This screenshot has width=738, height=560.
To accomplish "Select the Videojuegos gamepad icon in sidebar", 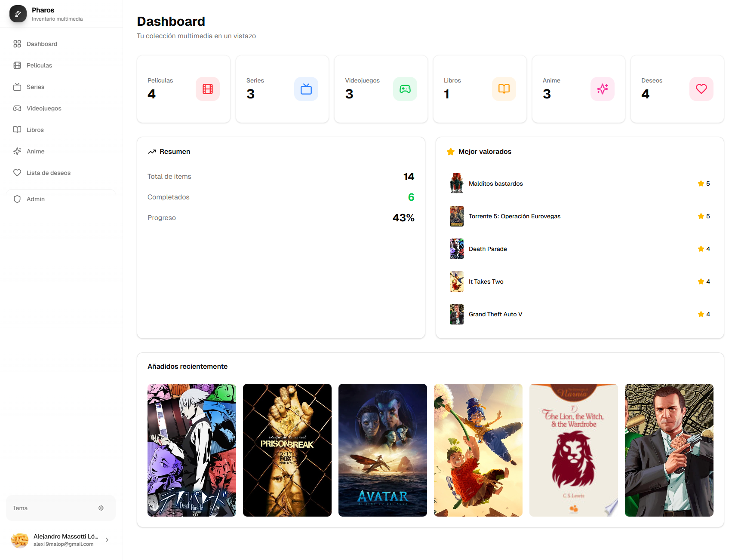I will point(17,108).
